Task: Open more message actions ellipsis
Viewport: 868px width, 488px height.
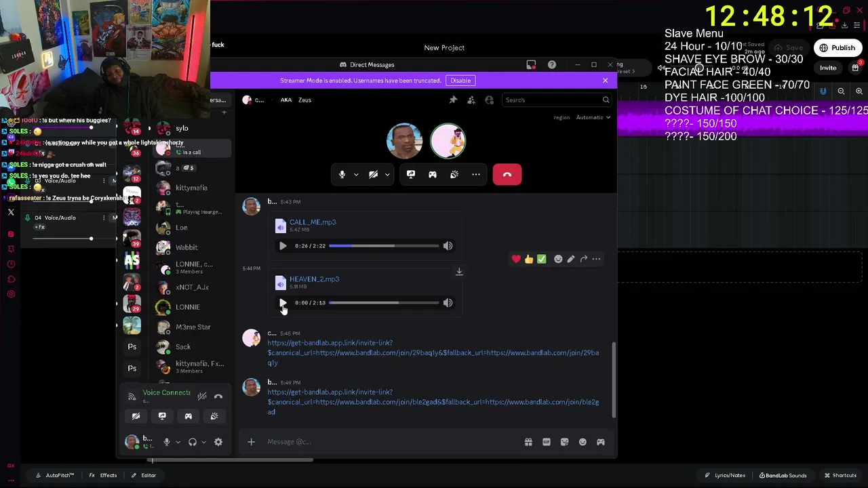Action: point(597,259)
